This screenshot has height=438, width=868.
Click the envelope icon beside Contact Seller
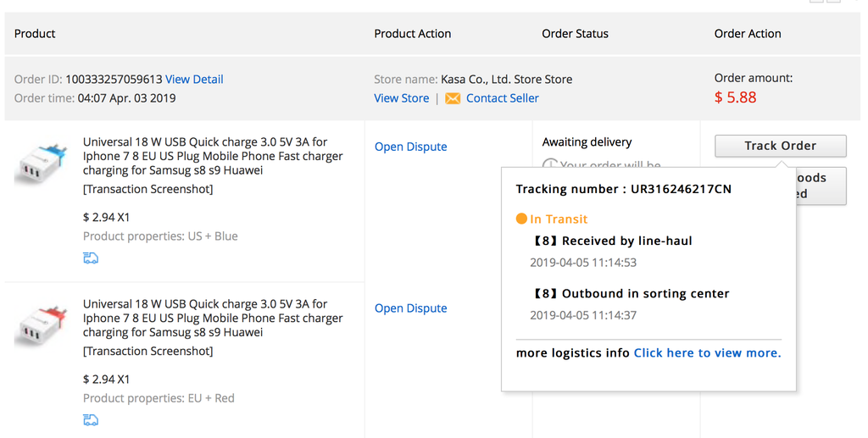[453, 98]
